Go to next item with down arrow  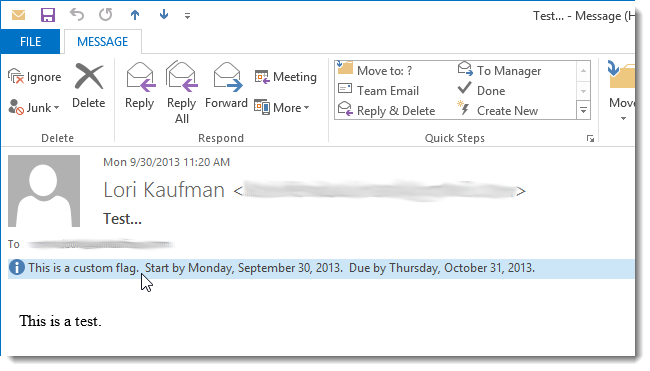(x=164, y=15)
